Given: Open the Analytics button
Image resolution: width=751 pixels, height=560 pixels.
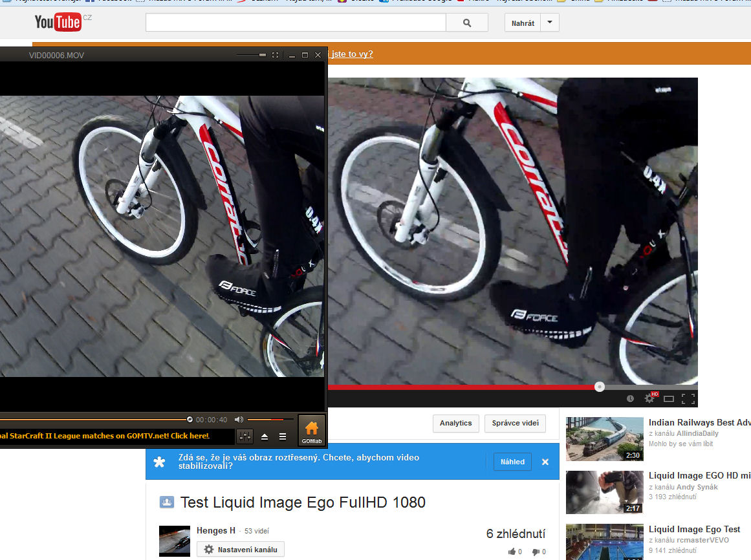Looking at the screenshot, I should click(455, 423).
